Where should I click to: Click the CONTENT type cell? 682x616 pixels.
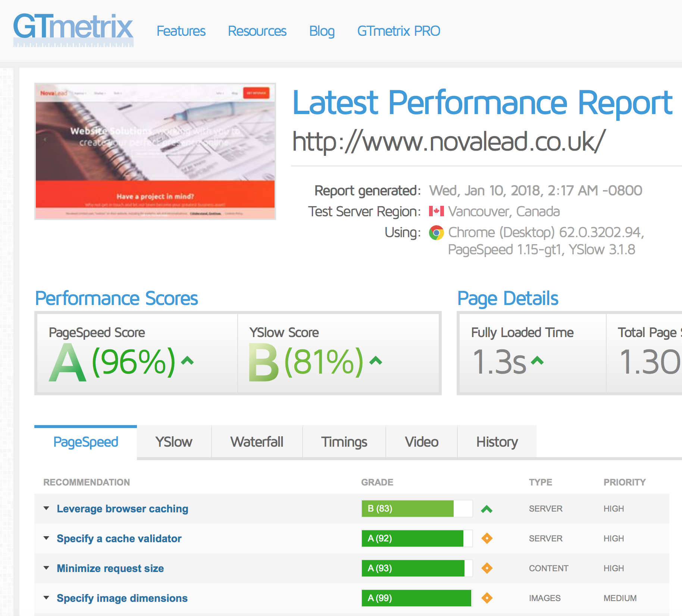pyautogui.click(x=548, y=568)
